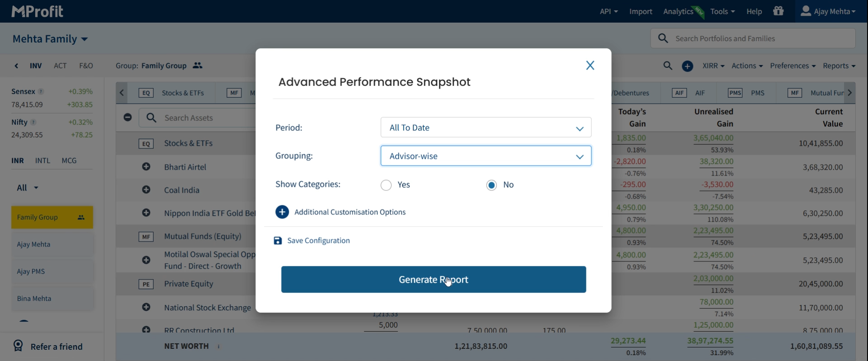This screenshot has width=868, height=361.
Task: Select the PMS asset tab
Action: (746, 93)
